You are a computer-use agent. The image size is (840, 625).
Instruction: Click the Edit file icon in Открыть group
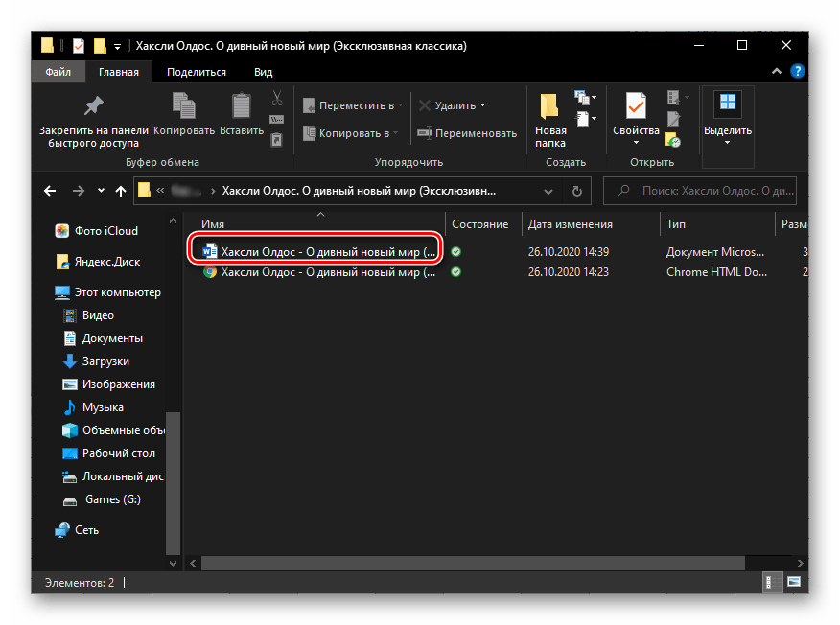673,119
